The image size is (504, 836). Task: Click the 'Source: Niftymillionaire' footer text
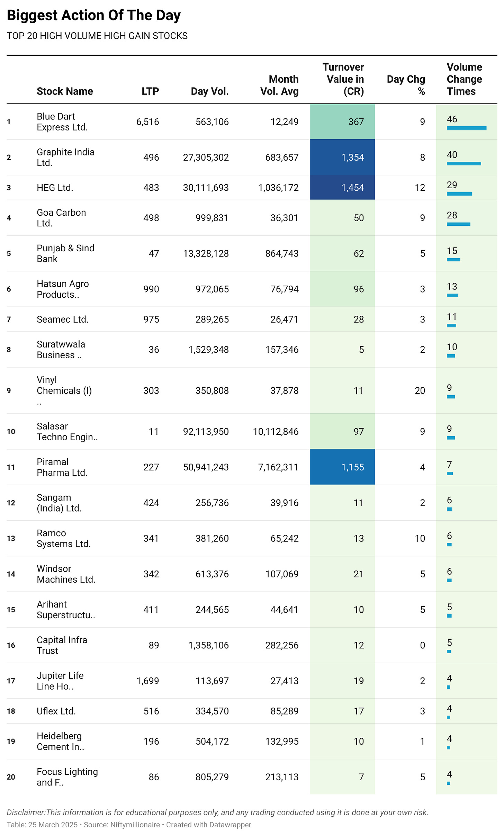122,825
